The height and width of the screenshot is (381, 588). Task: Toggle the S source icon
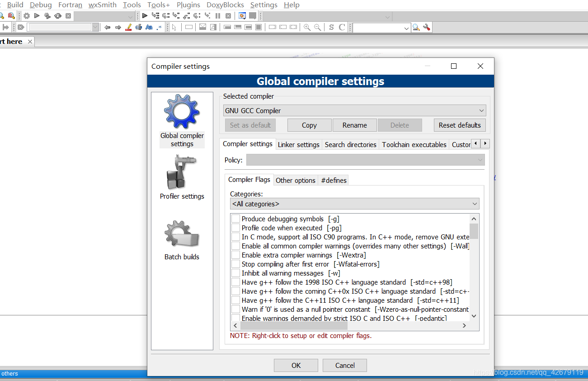click(331, 28)
